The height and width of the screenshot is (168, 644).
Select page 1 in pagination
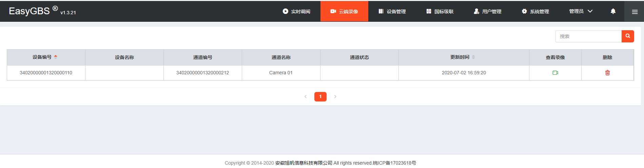pyautogui.click(x=320, y=97)
